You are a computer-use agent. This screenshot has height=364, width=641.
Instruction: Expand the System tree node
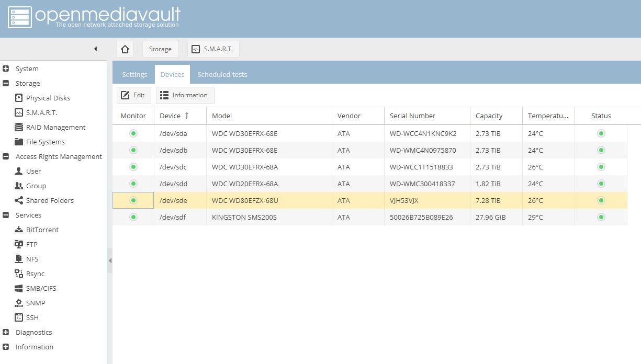pyautogui.click(x=6, y=69)
